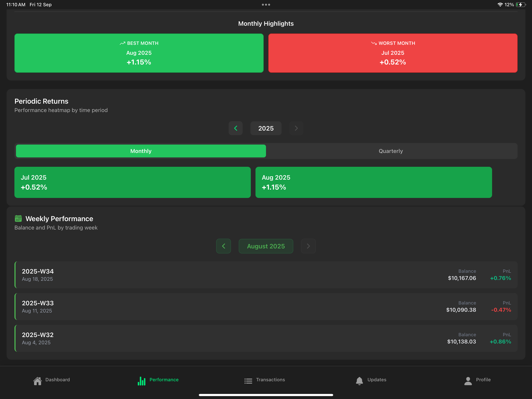Open the 2025 year selector
532x399 pixels.
(266, 128)
